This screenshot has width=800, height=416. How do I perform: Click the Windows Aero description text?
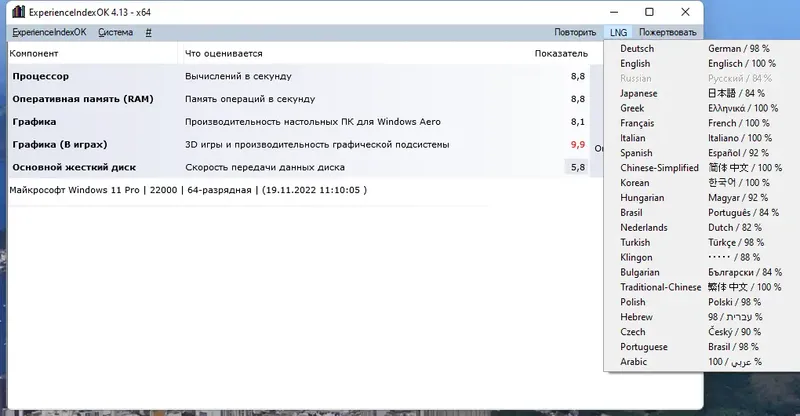(313, 121)
